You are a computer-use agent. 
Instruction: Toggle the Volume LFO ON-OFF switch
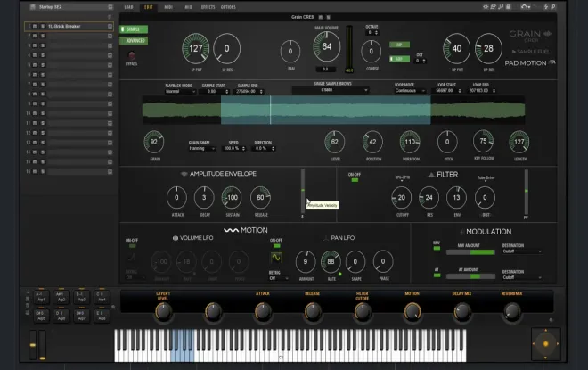click(x=133, y=246)
